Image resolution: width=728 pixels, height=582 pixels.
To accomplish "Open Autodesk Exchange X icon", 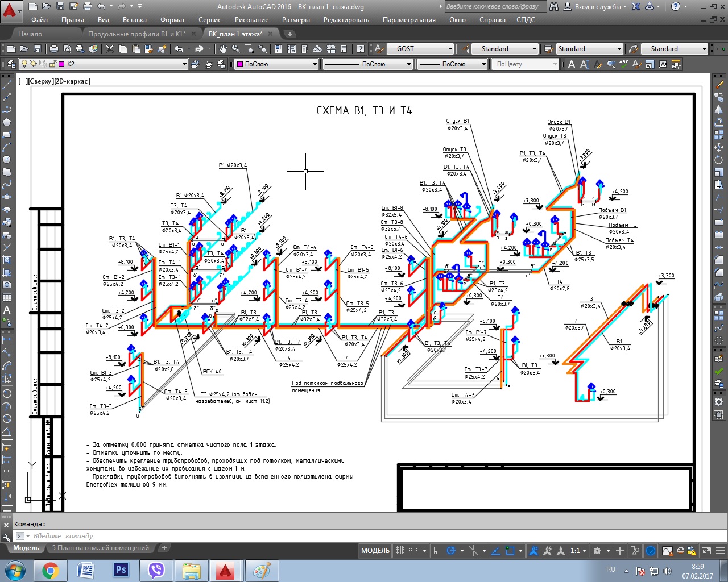I will tap(636, 6).
